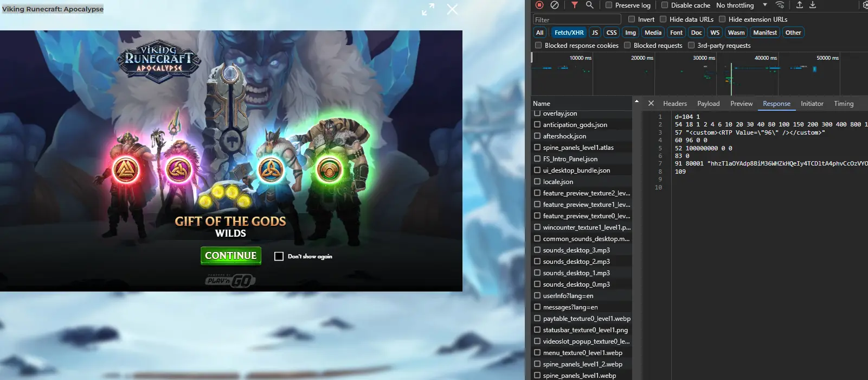Filter requests by Font
Viewport: 868px width, 380px height.
[676, 33]
